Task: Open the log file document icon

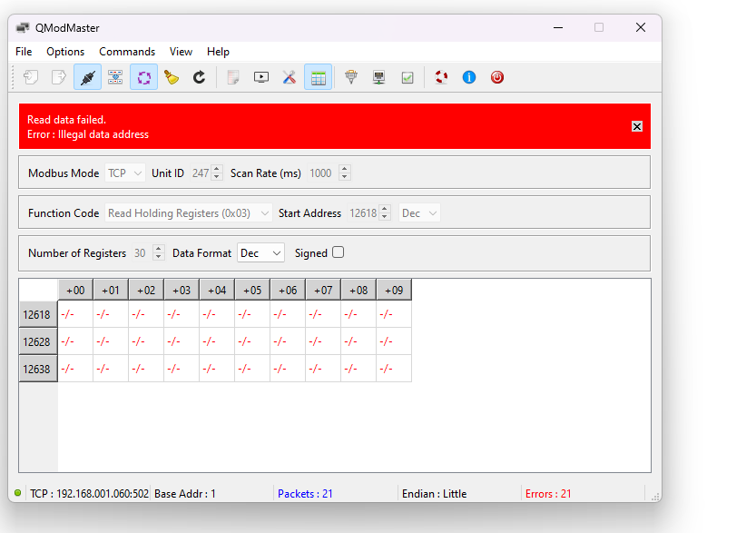Action: [x=233, y=77]
